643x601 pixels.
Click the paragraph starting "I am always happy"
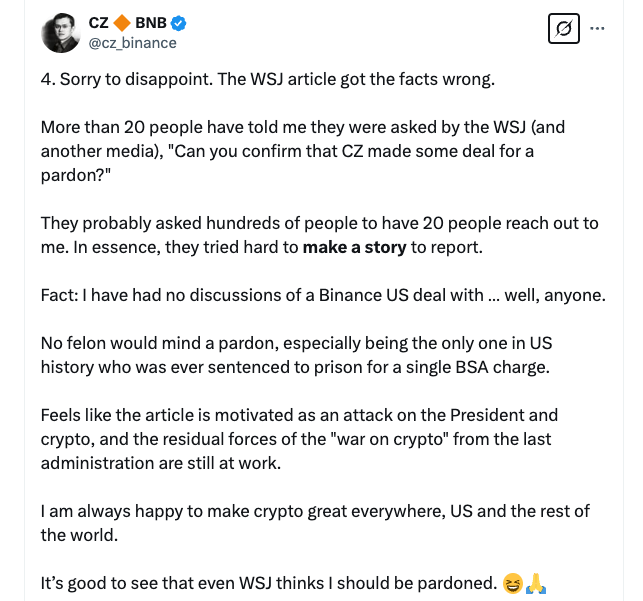click(x=314, y=511)
